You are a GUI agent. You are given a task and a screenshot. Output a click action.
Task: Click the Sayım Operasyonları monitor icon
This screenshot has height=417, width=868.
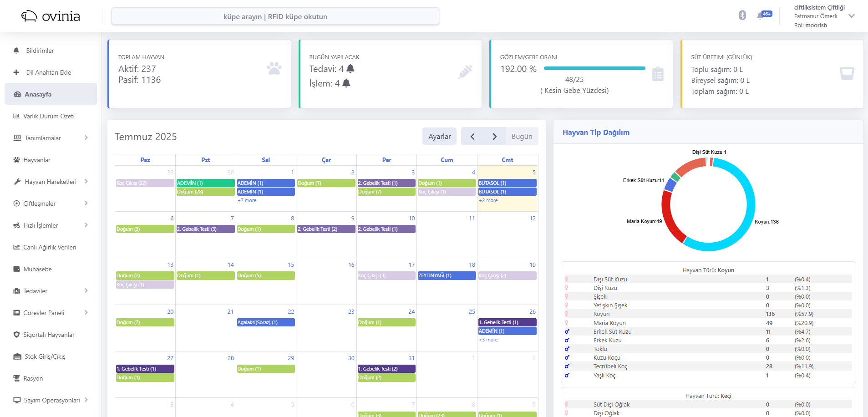tap(17, 400)
